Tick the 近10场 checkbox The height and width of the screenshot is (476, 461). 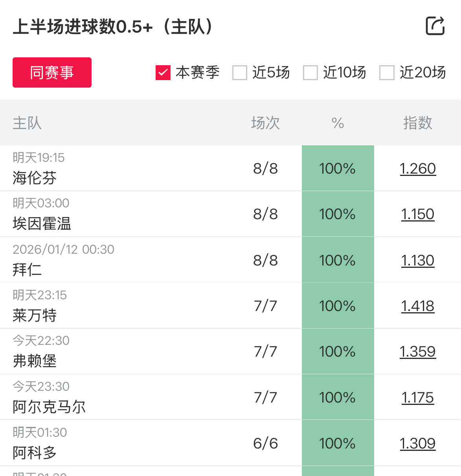[310, 73]
